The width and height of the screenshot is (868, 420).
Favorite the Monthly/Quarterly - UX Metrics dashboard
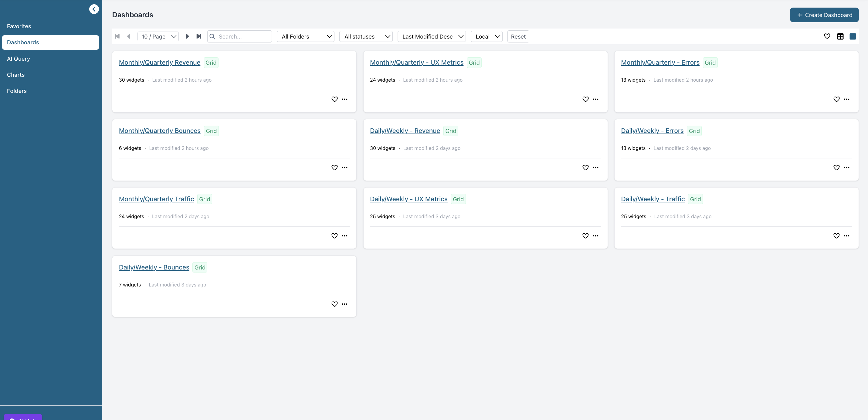click(585, 99)
